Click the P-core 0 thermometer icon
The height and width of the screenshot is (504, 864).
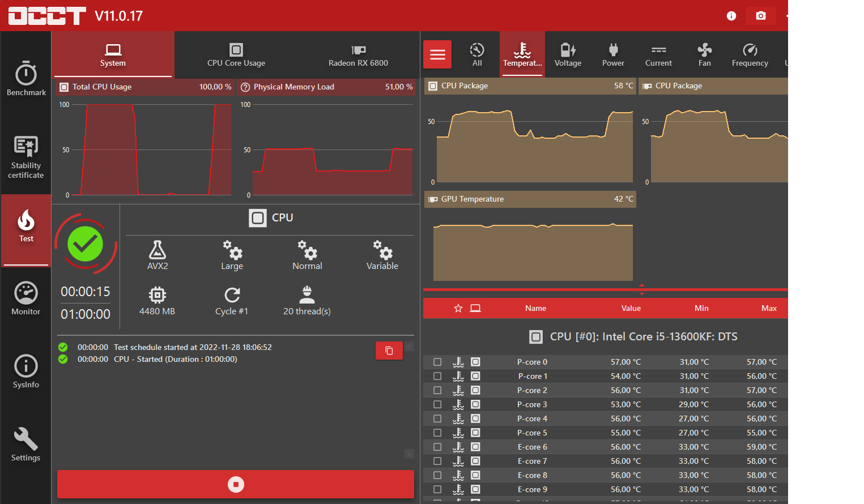click(x=458, y=362)
